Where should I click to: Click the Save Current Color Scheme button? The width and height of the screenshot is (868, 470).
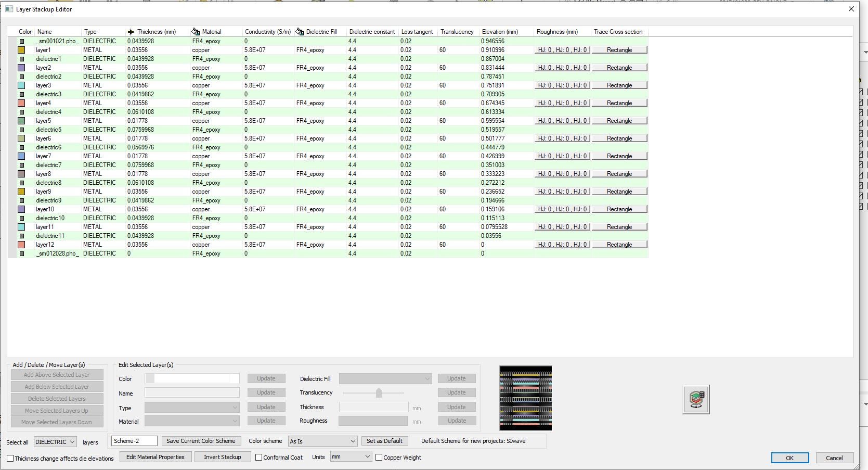pos(201,441)
